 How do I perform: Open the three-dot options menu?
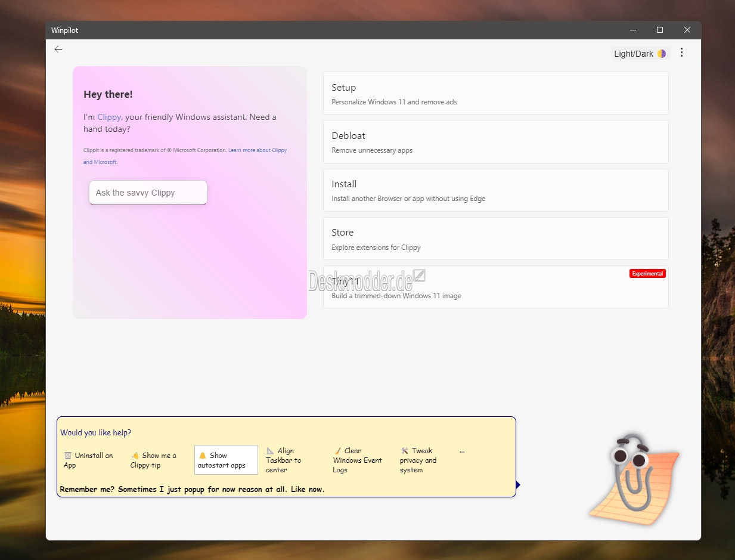pyautogui.click(x=682, y=52)
